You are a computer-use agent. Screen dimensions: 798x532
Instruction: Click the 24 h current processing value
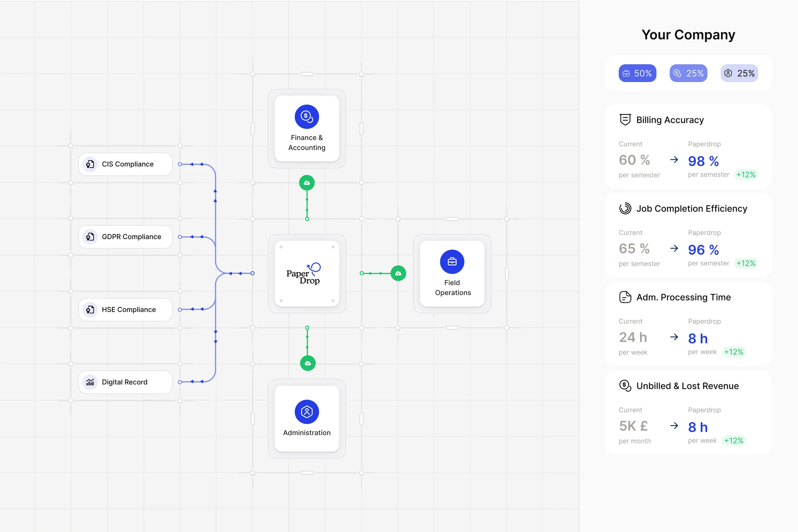(633, 337)
